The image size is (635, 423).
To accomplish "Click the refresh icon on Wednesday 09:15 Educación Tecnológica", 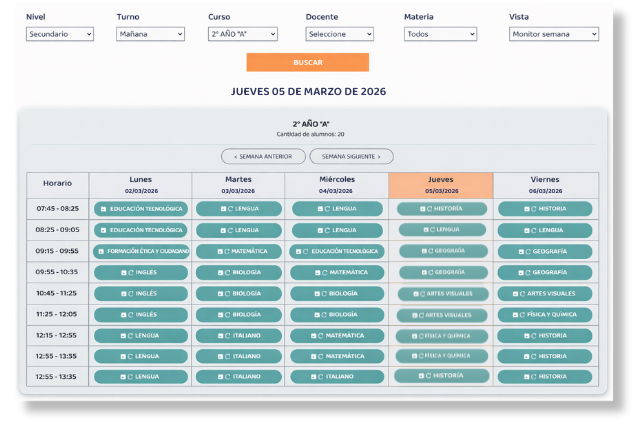I will (x=305, y=251).
